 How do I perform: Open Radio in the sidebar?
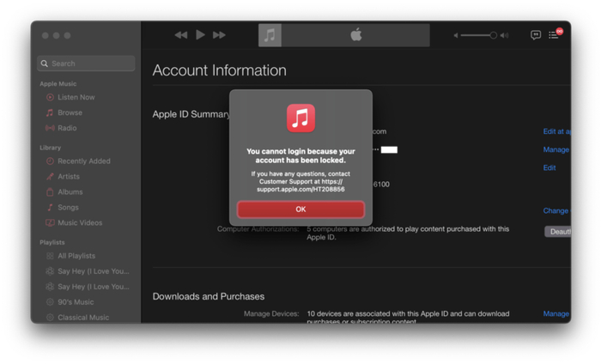coord(67,128)
